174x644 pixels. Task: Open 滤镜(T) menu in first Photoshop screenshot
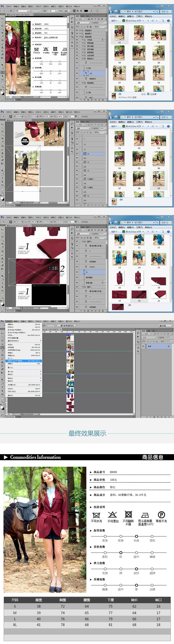point(53,6)
